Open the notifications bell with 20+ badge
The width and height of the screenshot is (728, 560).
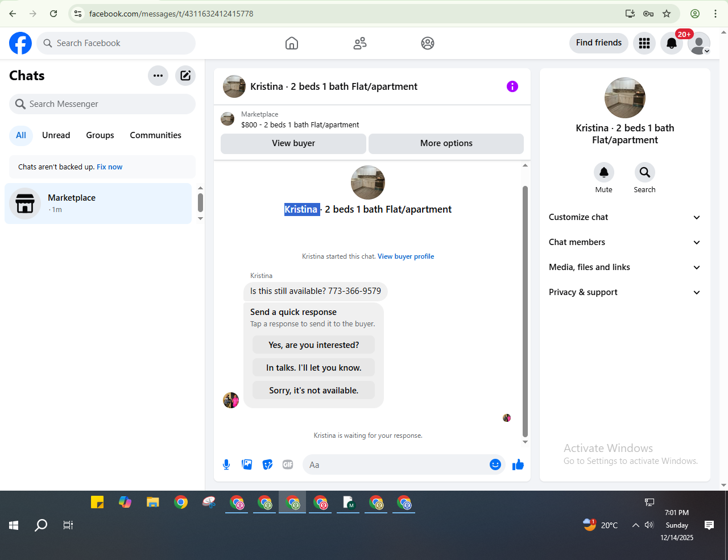tap(672, 43)
